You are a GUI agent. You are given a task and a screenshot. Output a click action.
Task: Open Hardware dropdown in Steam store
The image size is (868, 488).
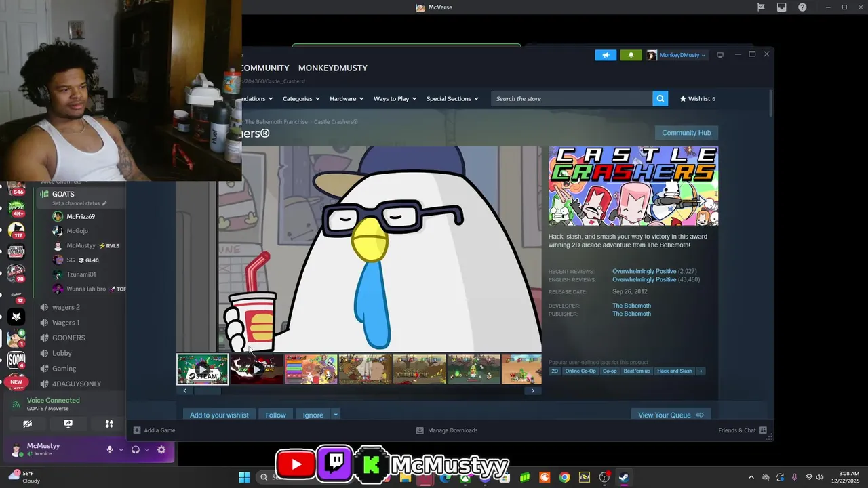point(347,98)
